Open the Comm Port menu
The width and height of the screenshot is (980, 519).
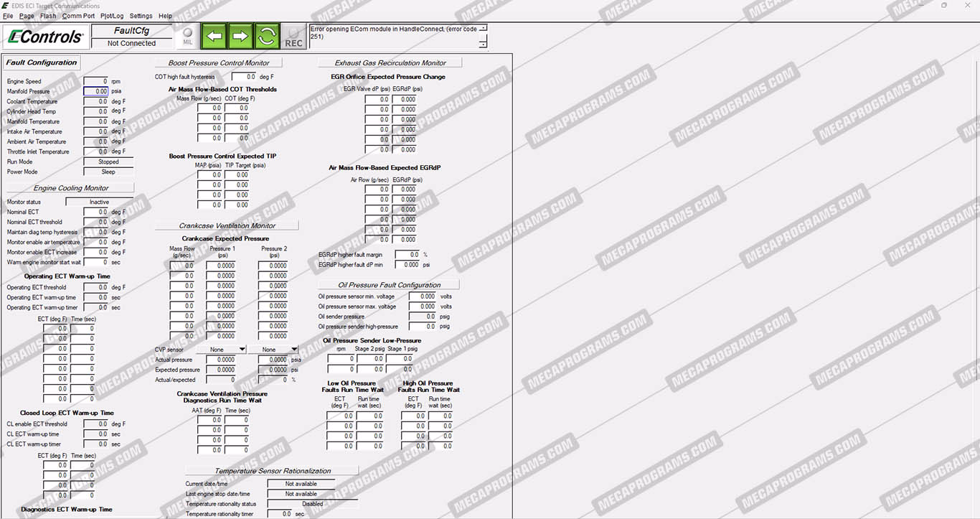[78, 16]
